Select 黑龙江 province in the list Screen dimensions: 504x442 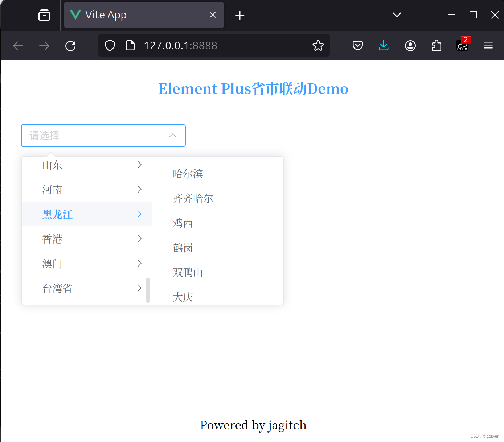click(87, 214)
